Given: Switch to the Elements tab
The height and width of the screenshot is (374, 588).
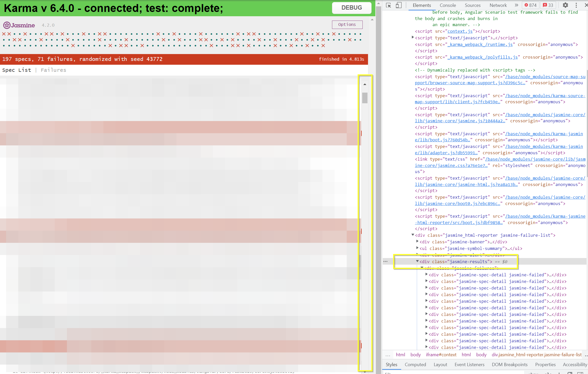Looking at the screenshot, I should tap(422, 5).
